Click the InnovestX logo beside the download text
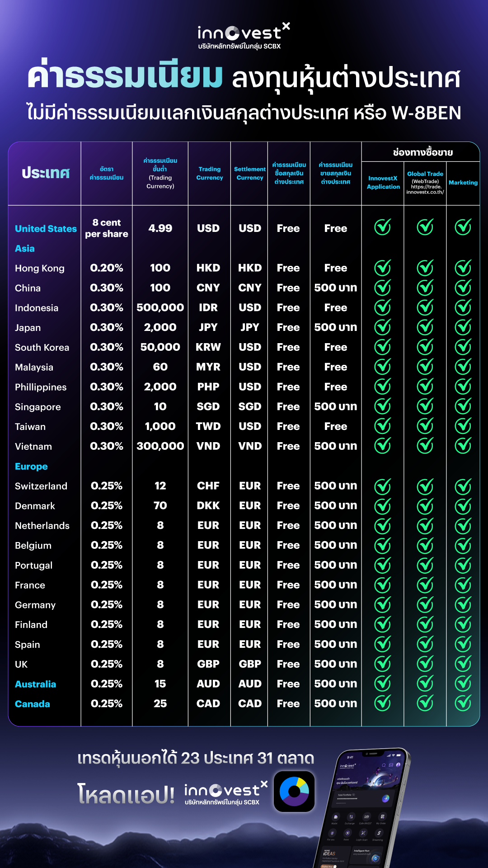Screen dimensions: 488x868 point(226,793)
